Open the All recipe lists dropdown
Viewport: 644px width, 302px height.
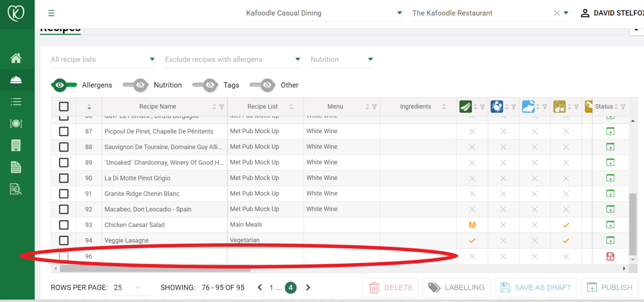click(103, 60)
